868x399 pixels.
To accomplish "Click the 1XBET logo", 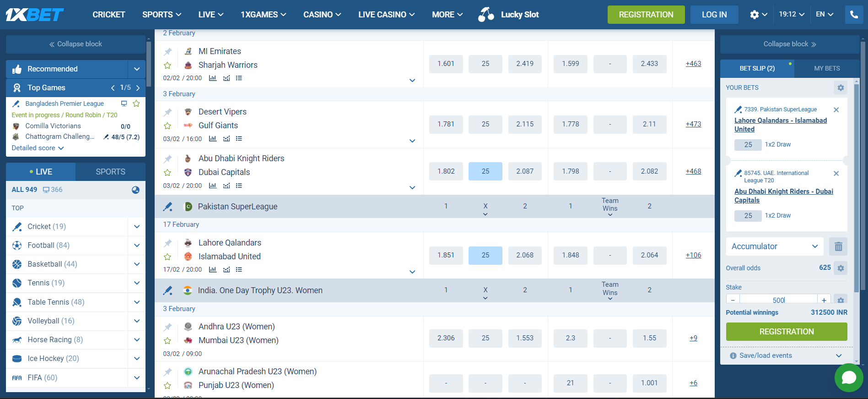I will [x=35, y=15].
